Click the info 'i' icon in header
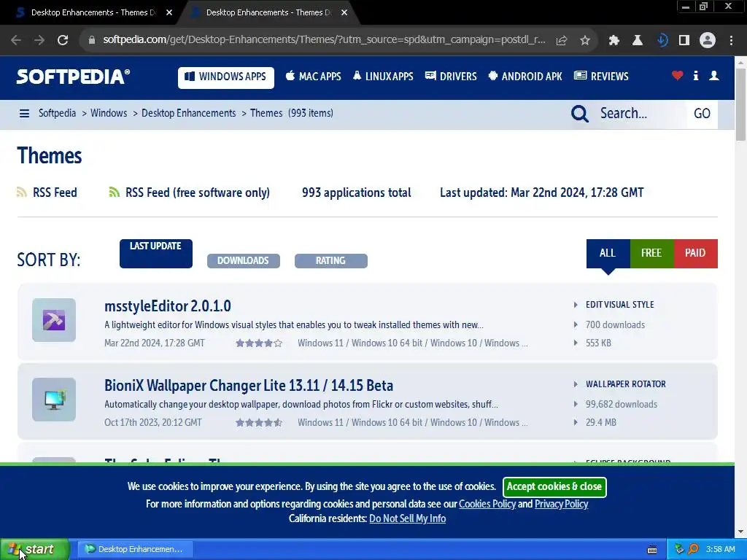This screenshot has height=560, width=747. point(695,75)
